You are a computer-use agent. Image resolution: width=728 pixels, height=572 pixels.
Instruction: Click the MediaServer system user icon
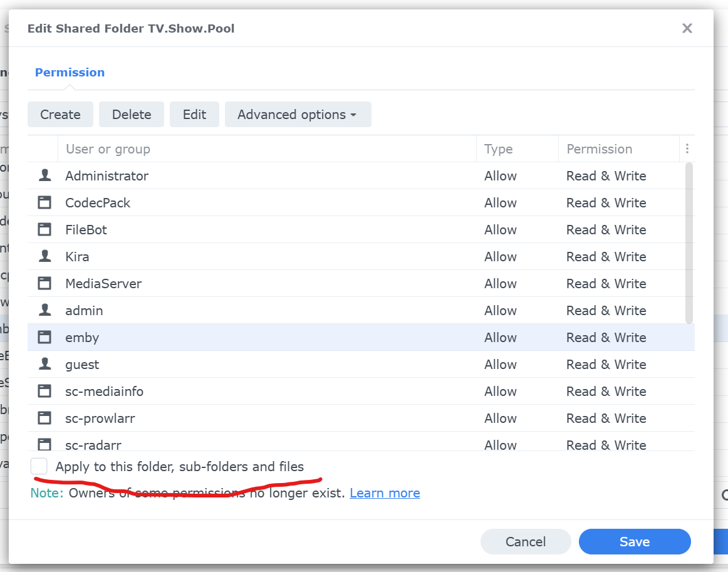click(x=44, y=284)
